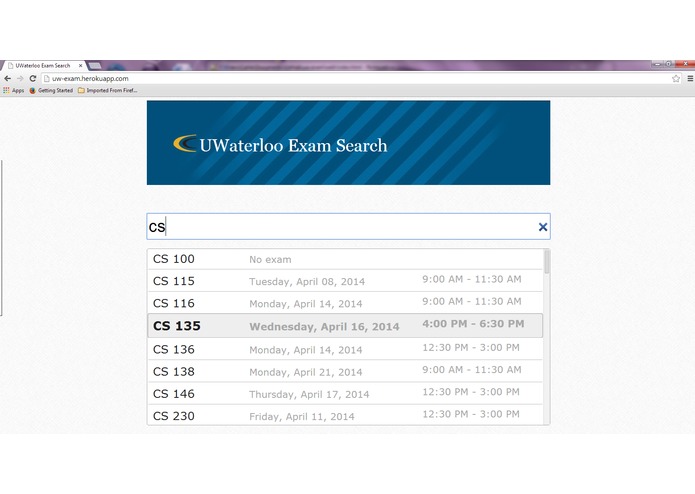The image size is (695, 494).
Task: Clear the search box with the X icon
Action: [x=543, y=227]
